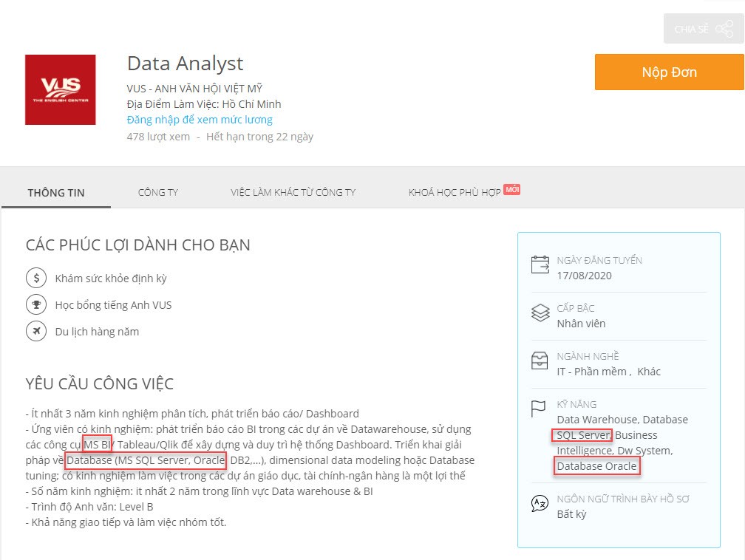Image resolution: width=745 pixels, height=560 pixels.
Task: Click the share icon in Chia Sẻ button
Action: coord(724,29)
